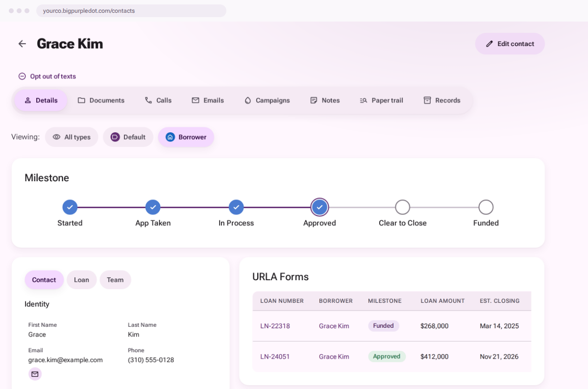Select the Contact sub-tab

pos(44,280)
